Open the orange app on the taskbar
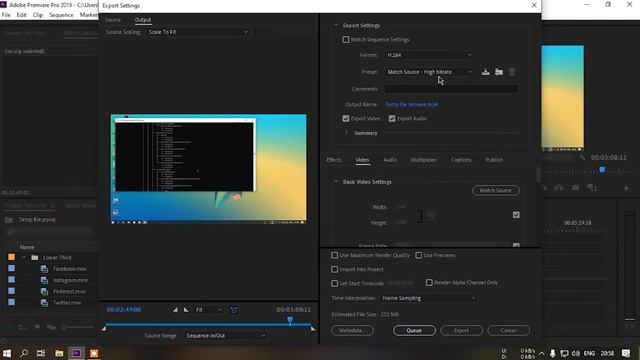Image resolution: width=640 pixels, height=360 pixels. (94, 353)
